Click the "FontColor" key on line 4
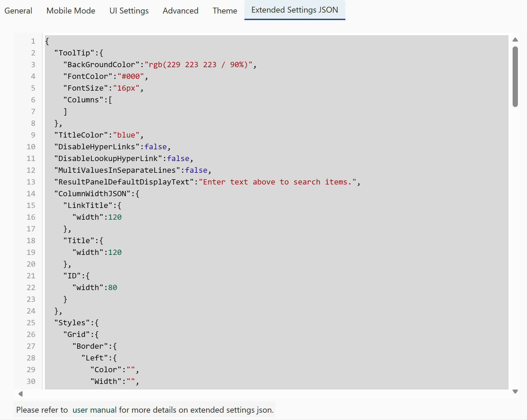 (88, 76)
